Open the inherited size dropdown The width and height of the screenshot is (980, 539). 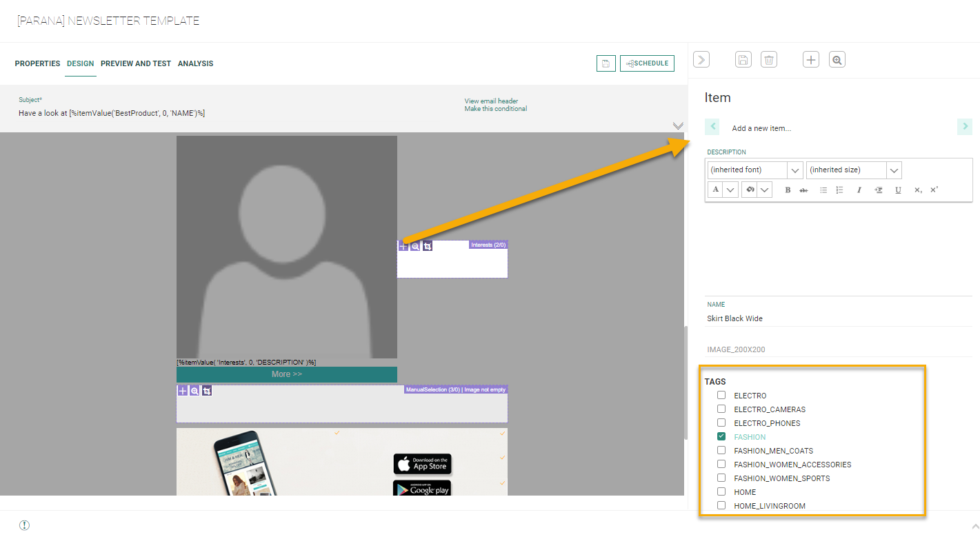894,170
